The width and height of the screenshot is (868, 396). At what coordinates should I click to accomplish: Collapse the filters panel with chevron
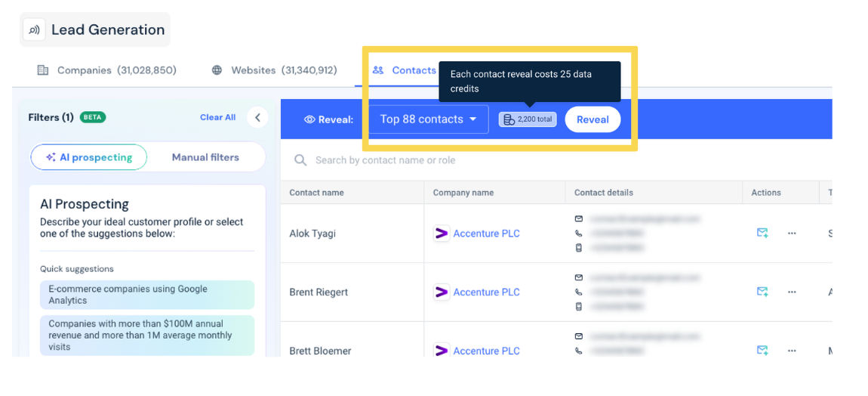pyautogui.click(x=257, y=118)
